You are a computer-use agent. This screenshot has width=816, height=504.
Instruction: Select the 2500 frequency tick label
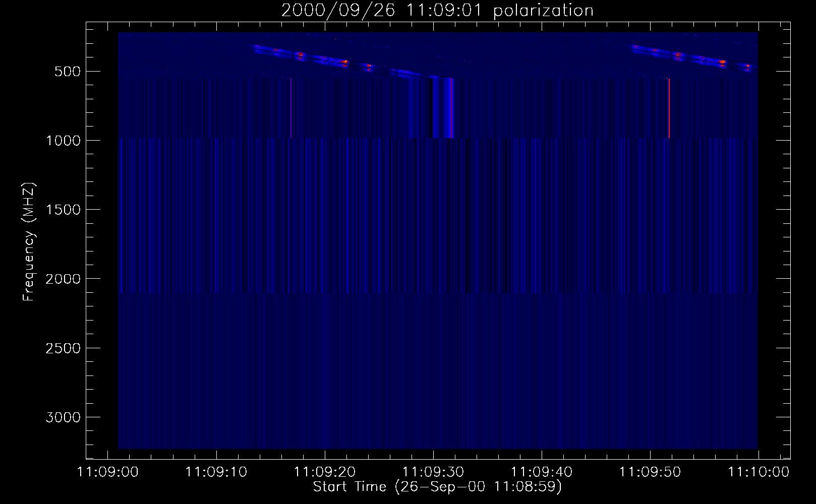pos(63,348)
